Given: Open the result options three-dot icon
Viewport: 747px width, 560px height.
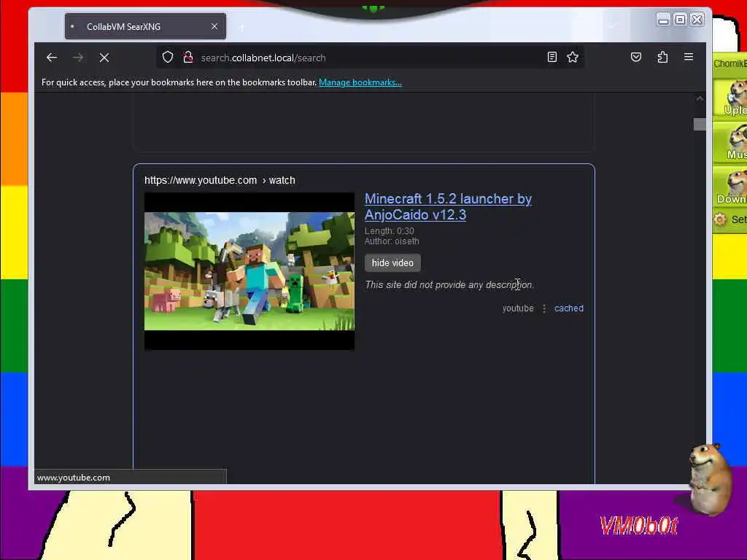Looking at the screenshot, I should click(x=544, y=308).
